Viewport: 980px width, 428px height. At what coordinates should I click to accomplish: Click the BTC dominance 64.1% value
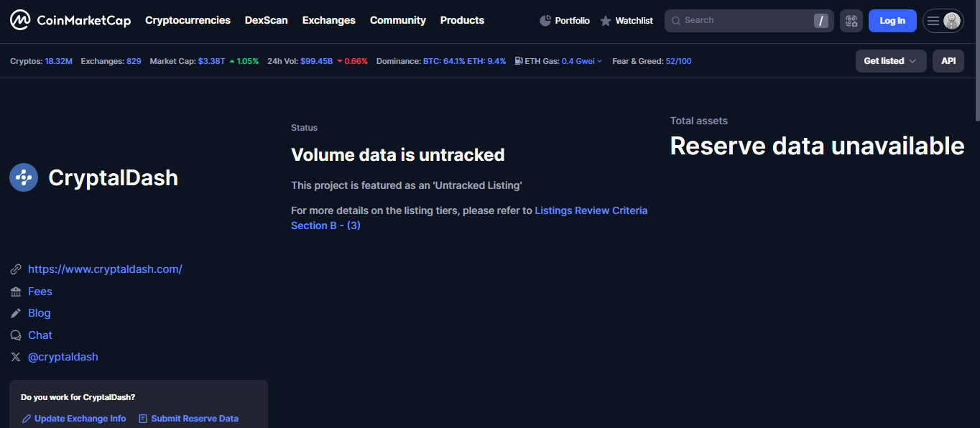pos(444,61)
